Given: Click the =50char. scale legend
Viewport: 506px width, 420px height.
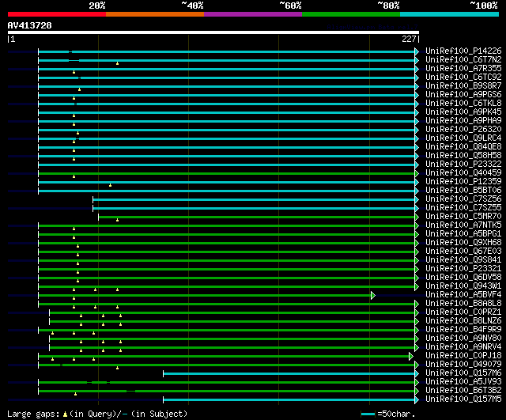Looking at the screenshot, I should coord(388,414).
